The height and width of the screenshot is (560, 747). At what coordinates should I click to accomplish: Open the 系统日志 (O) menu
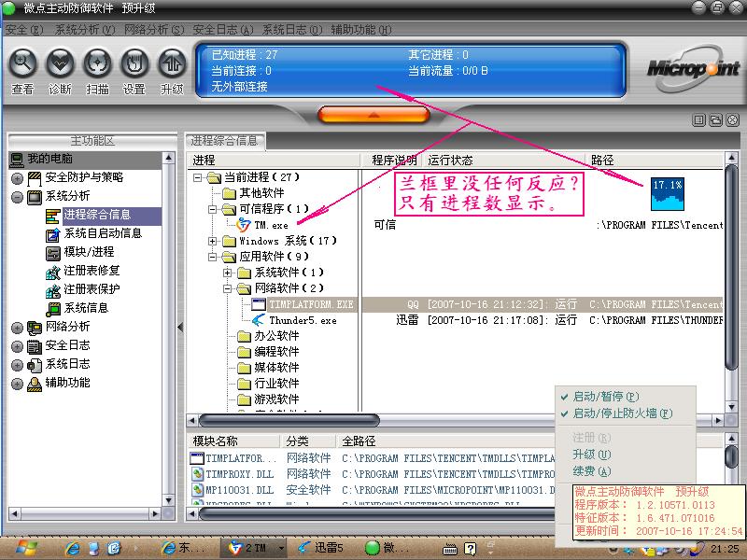pos(292,30)
